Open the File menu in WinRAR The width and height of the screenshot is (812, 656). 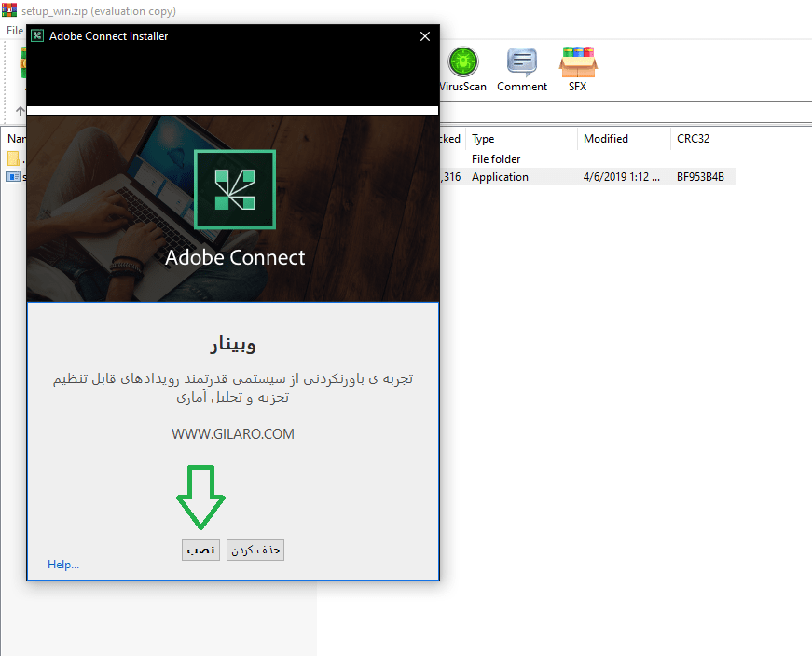point(15,31)
